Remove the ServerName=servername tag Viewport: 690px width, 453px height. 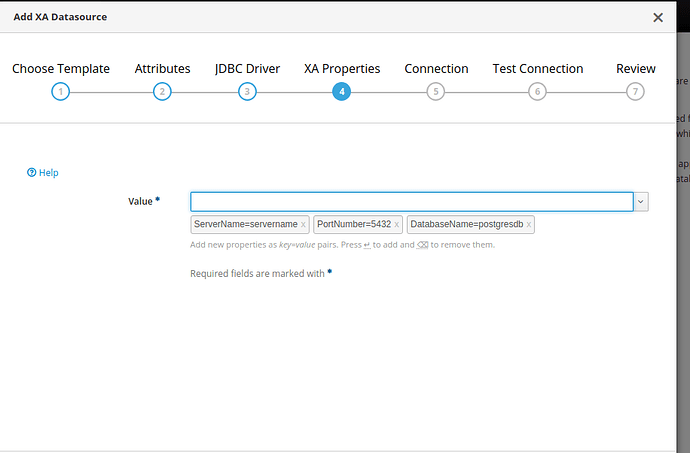point(303,225)
